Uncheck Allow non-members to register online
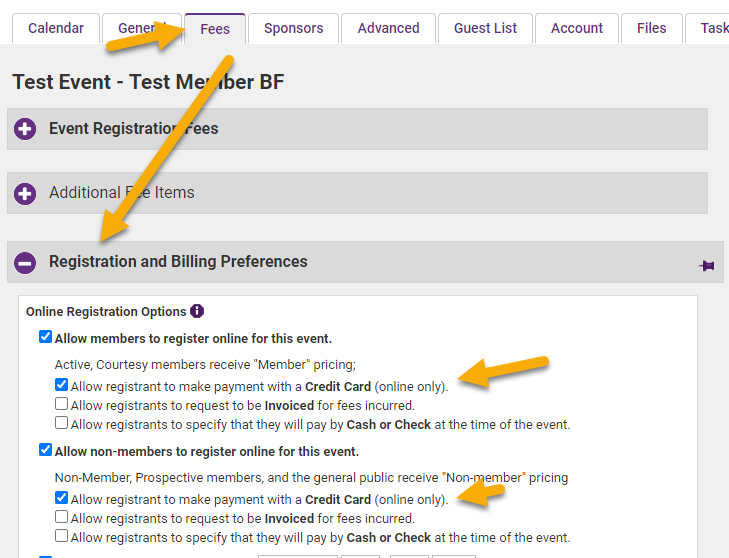 pyautogui.click(x=45, y=451)
